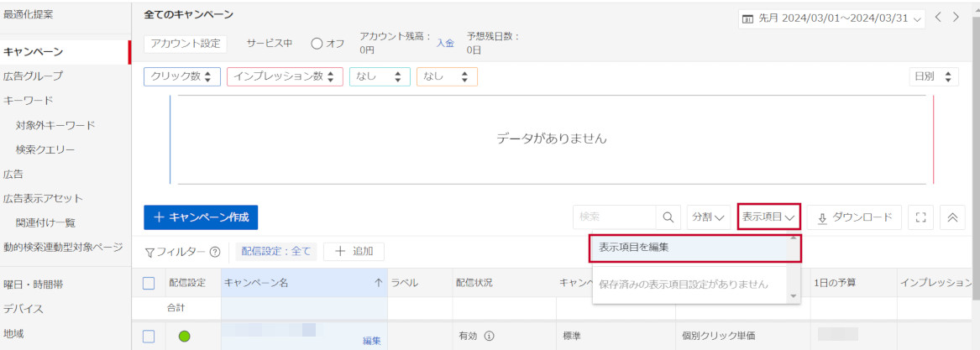Open the teal-bordered なし dropdown

380,76
